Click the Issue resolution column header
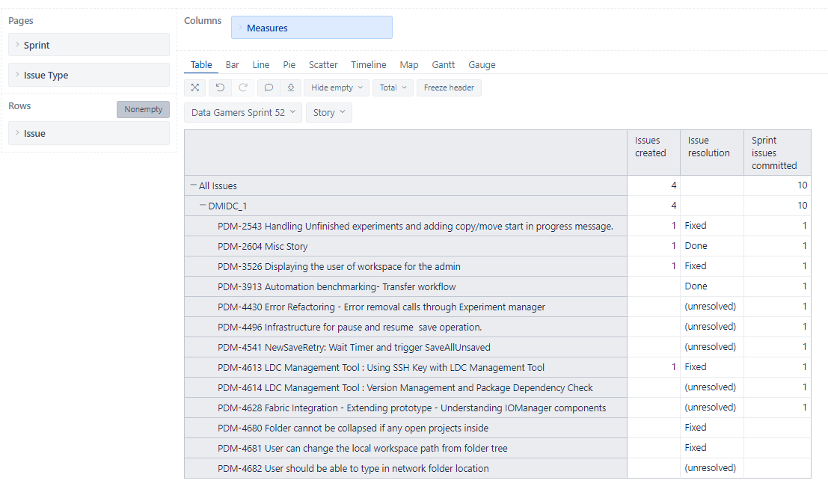 point(712,153)
